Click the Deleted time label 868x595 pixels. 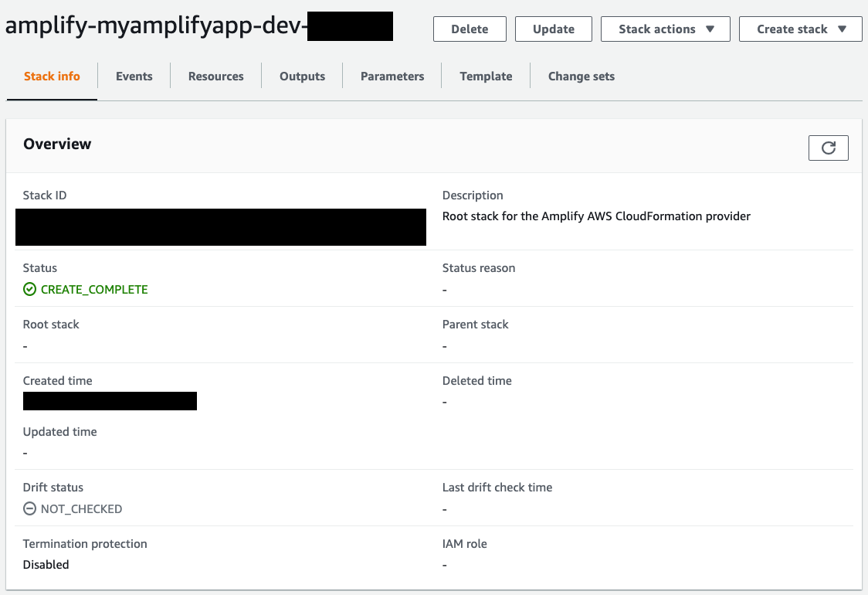[x=477, y=381]
